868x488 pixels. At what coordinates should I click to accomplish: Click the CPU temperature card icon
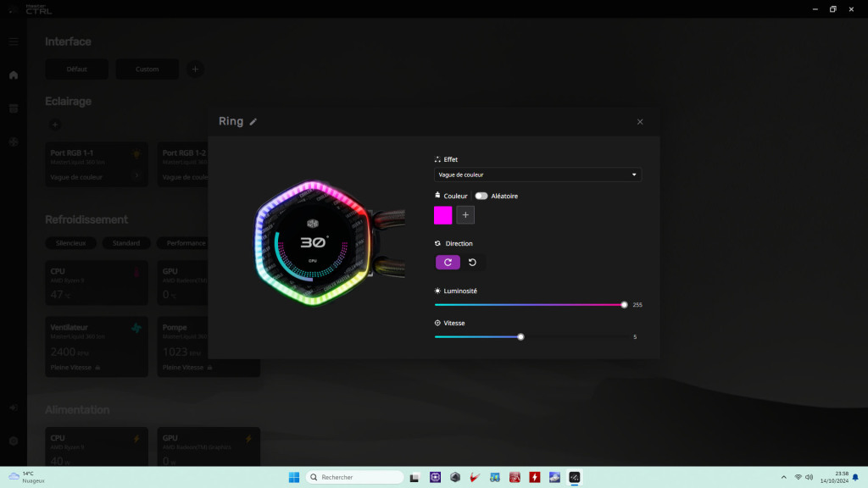(136, 272)
